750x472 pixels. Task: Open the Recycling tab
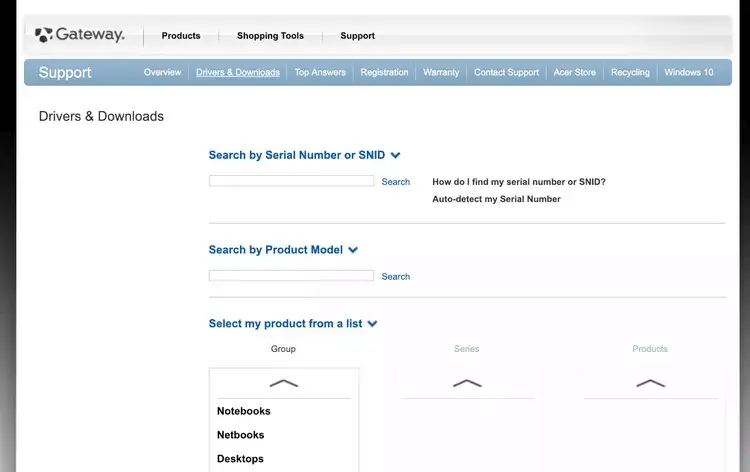click(630, 72)
